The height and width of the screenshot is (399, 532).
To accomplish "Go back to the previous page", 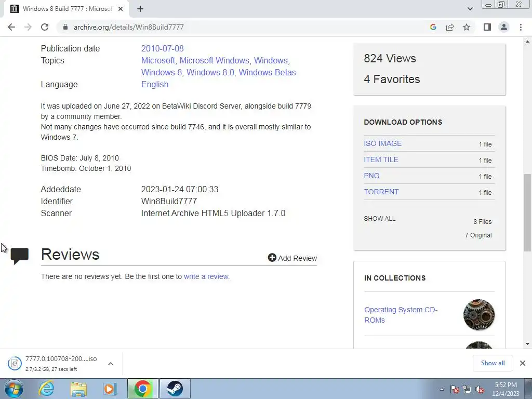I will click(x=11, y=27).
